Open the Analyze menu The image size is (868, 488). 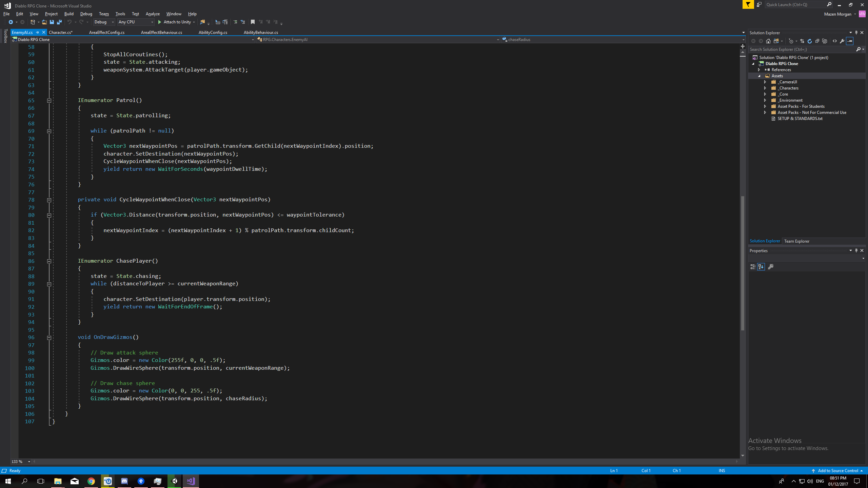(153, 14)
